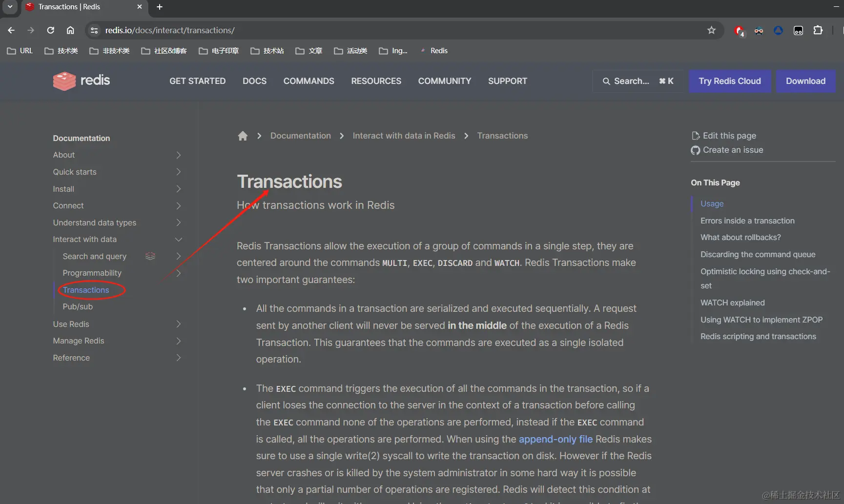The image size is (844, 504).
Task: Click the blue round extension icon
Action: [x=778, y=30]
